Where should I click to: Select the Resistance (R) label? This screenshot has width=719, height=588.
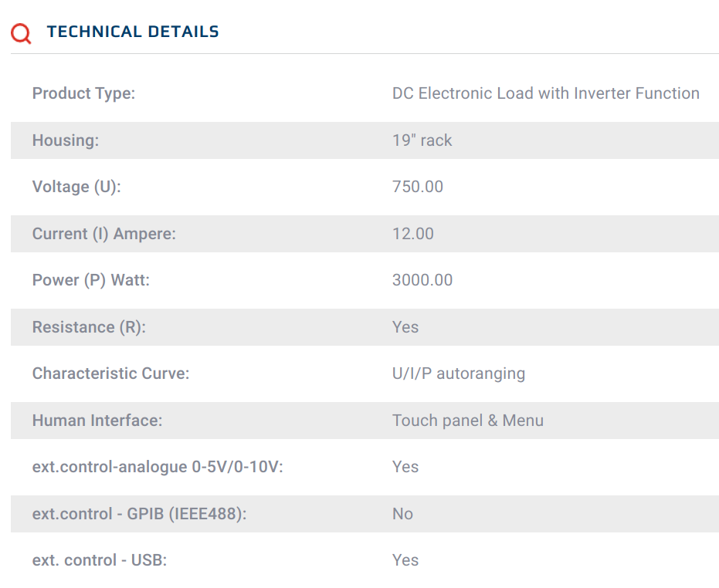[x=89, y=327]
